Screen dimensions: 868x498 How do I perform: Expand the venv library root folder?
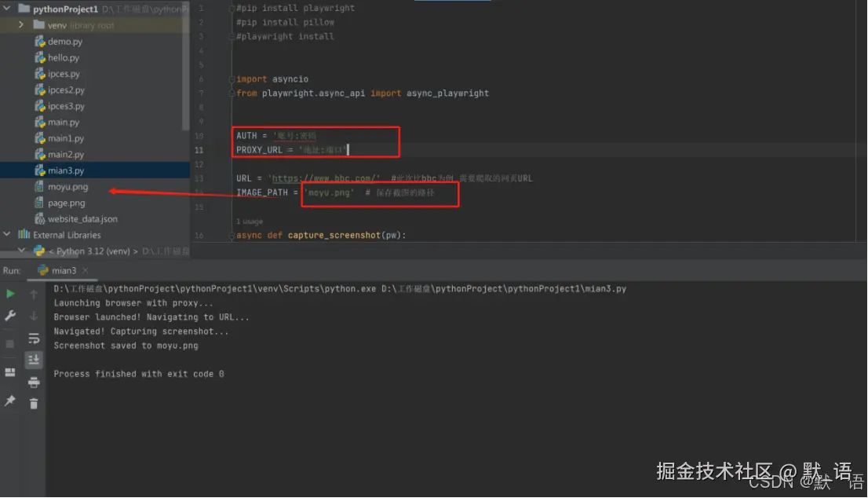click(x=21, y=25)
